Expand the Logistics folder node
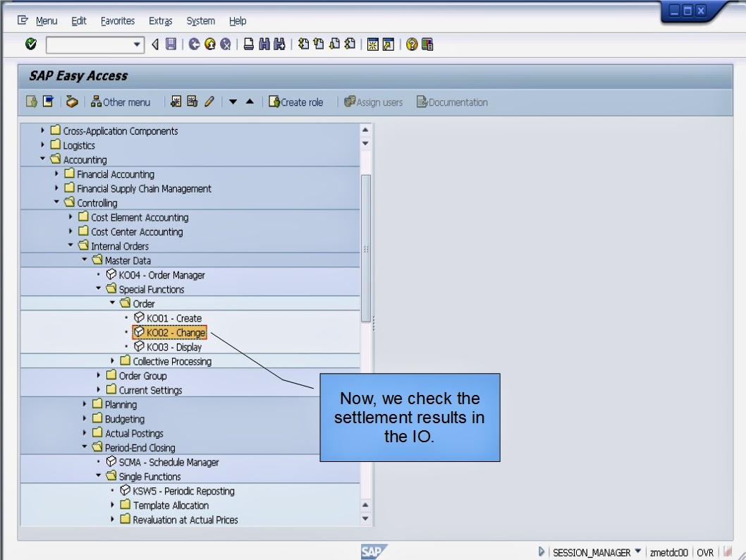The height and width of the screenshot is (560, 746). (x=42, y=145)
